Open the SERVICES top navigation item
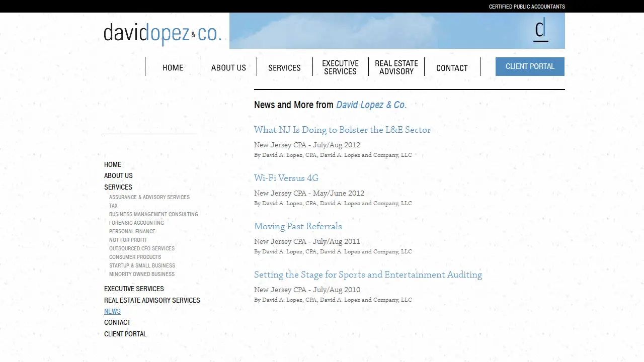Screen dimensions: 644x362 click(284, 67)
